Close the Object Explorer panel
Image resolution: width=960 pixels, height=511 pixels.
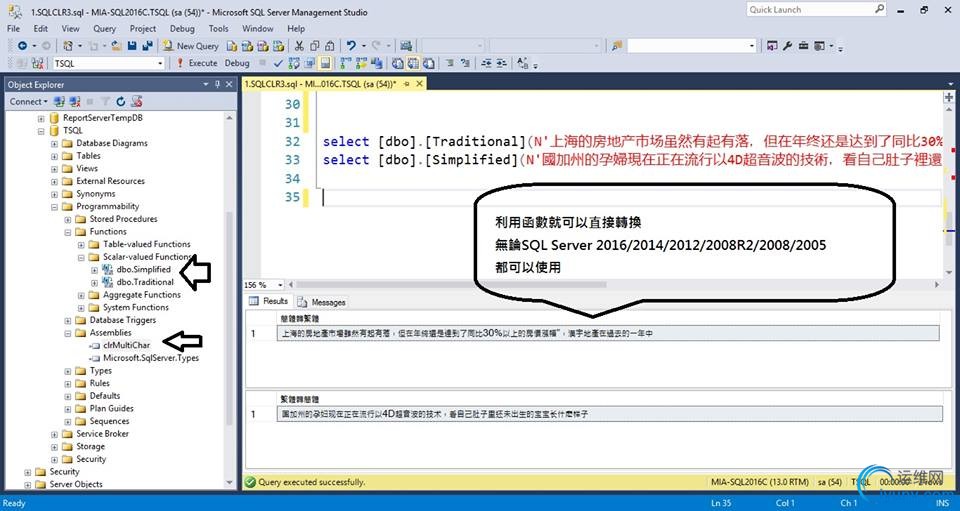[x=229, y=84]
